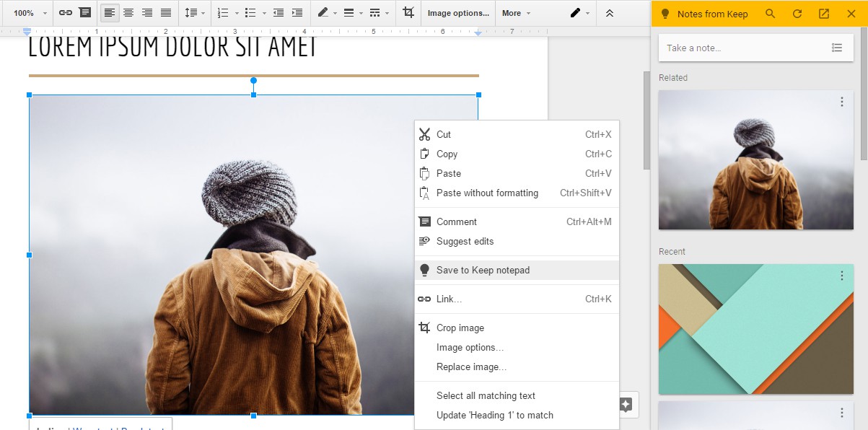Choose Cut from the context menu
Screen dimensions: 868x430
click(x=517, y=134)
